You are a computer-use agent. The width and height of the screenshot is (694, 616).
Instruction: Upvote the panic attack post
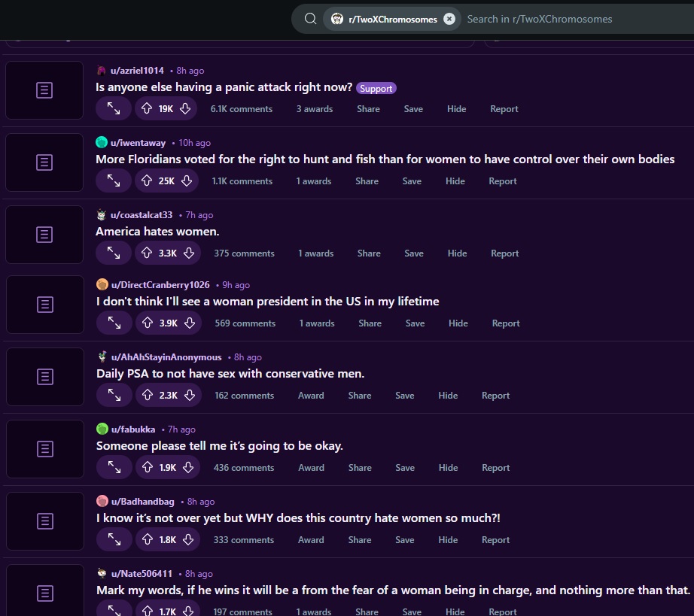147,108
